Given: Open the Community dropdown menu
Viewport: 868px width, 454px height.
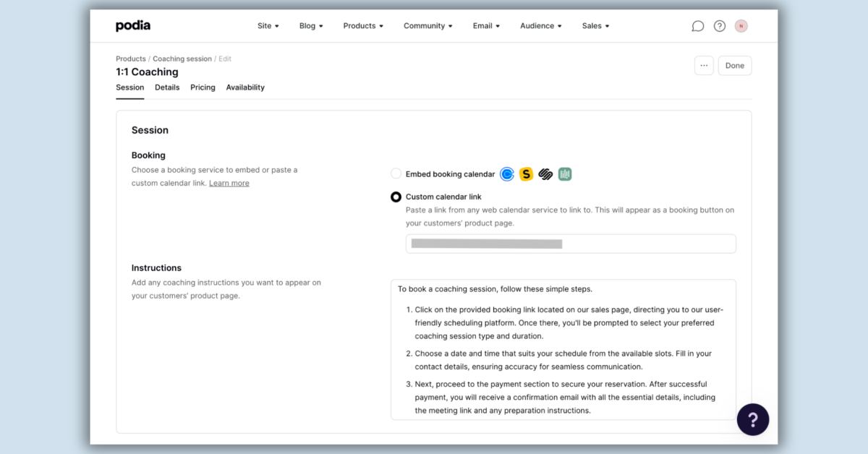Looking at the screenshot, I should coord(427,26).
